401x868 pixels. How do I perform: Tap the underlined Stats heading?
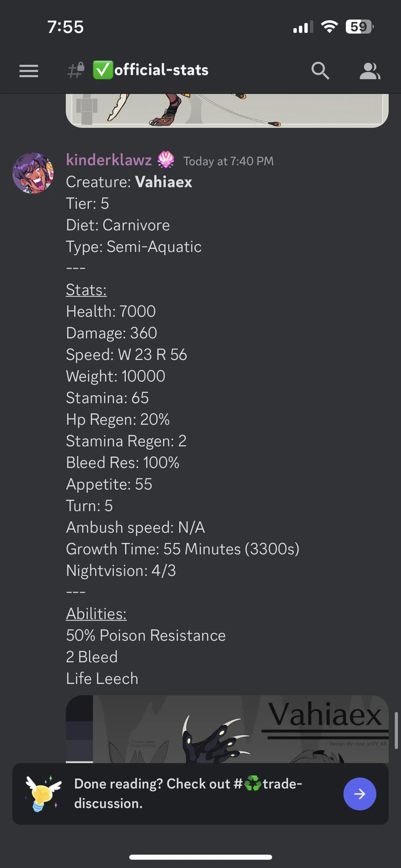click(x=86, y=290)
